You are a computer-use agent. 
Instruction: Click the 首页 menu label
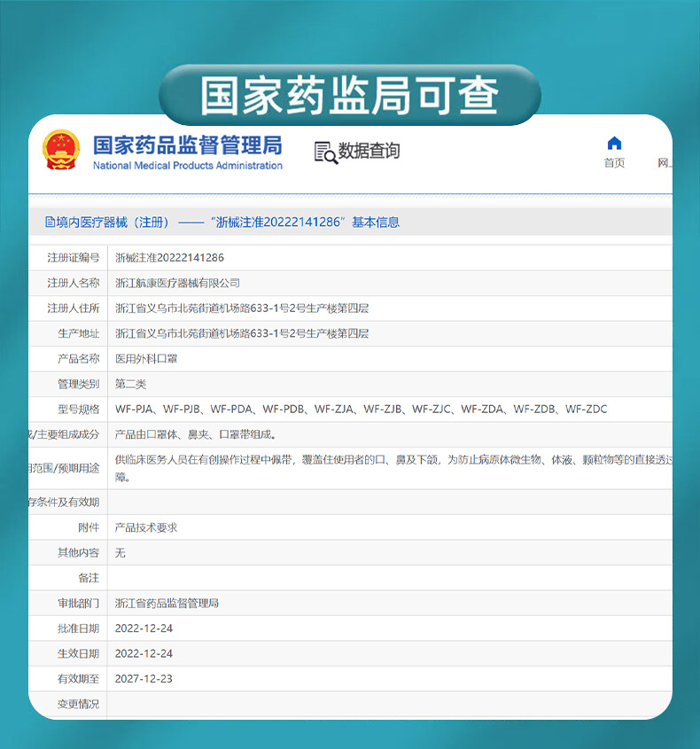(x=614, y=163)
